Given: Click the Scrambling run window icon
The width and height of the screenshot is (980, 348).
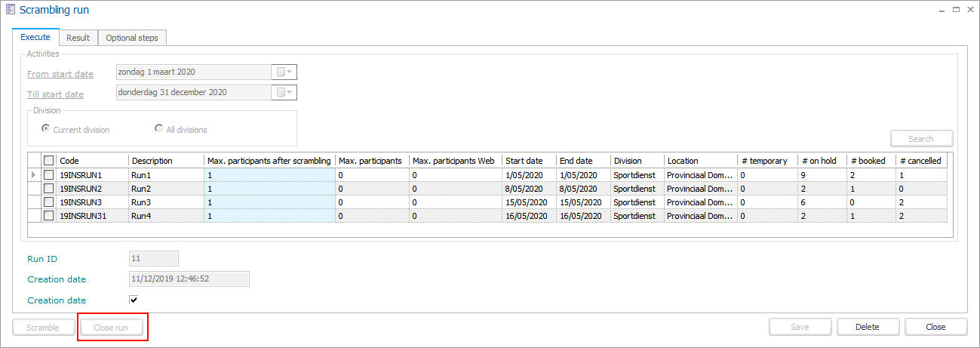Looking at the screenshot, I should [x=9, y=10].
